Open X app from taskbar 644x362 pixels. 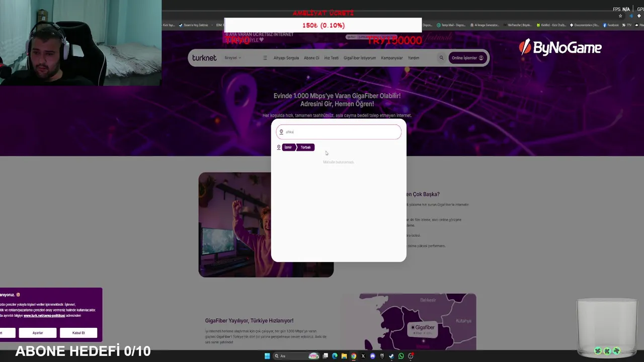point(363,356)
